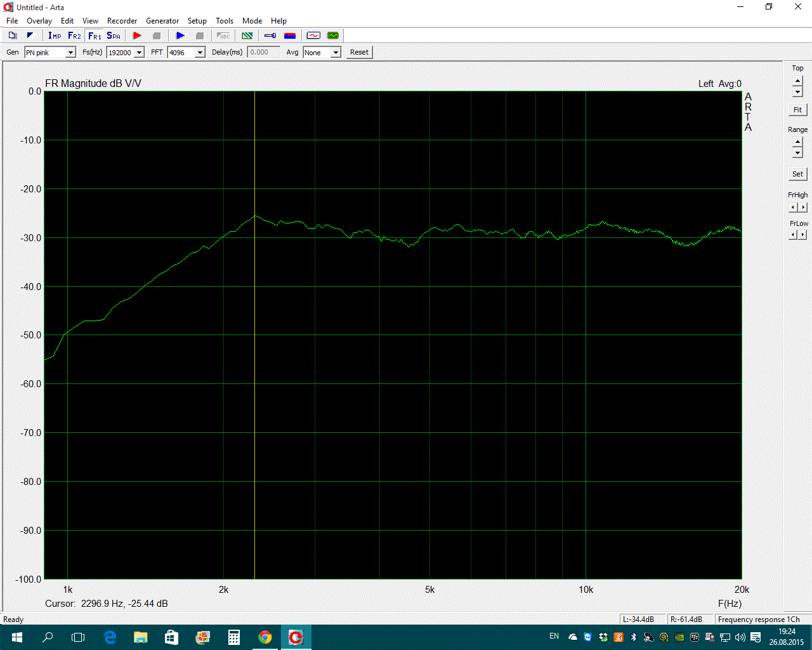Click the New document toolbar icon
The width and height of the screenshot is (812, 650).
coord(12,36)
